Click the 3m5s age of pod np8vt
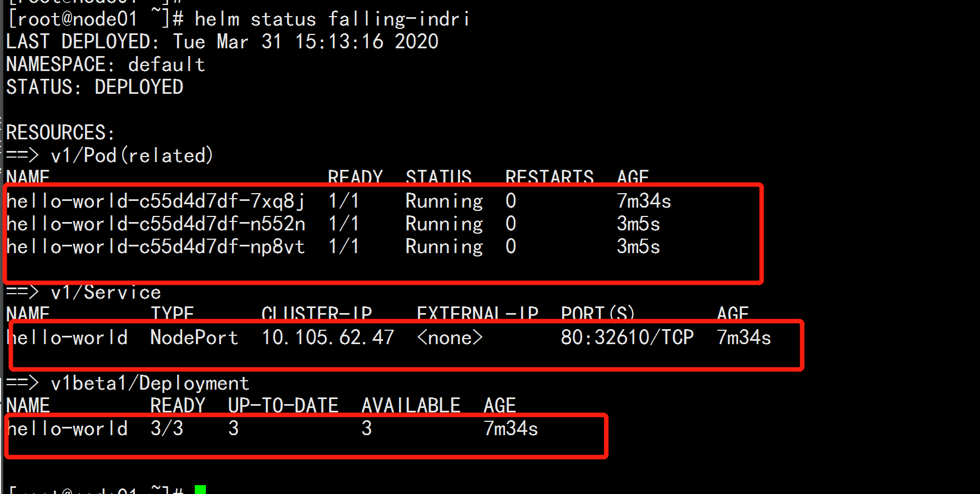This screenshot has height=494, width=980. (x=638, y=246)
